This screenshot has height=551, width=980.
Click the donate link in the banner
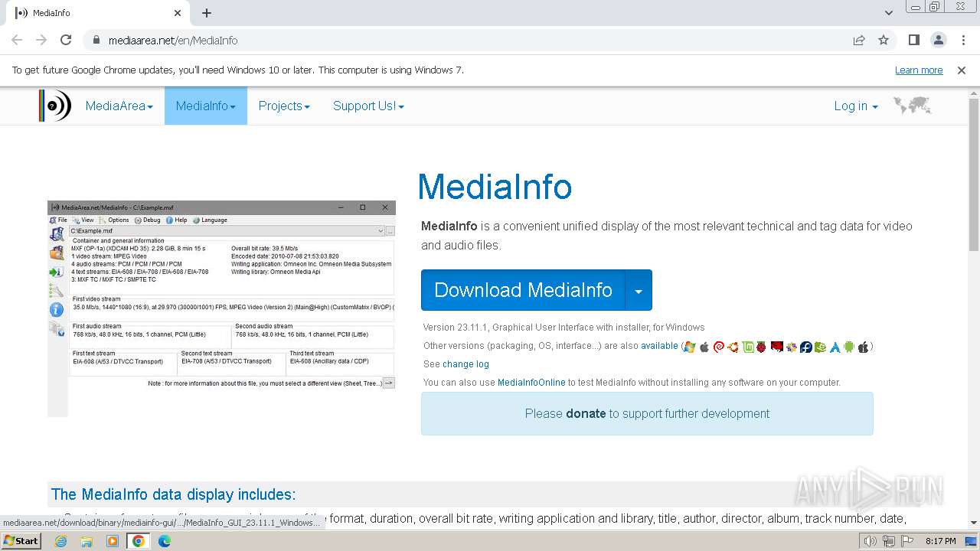[x=586, y=413]
